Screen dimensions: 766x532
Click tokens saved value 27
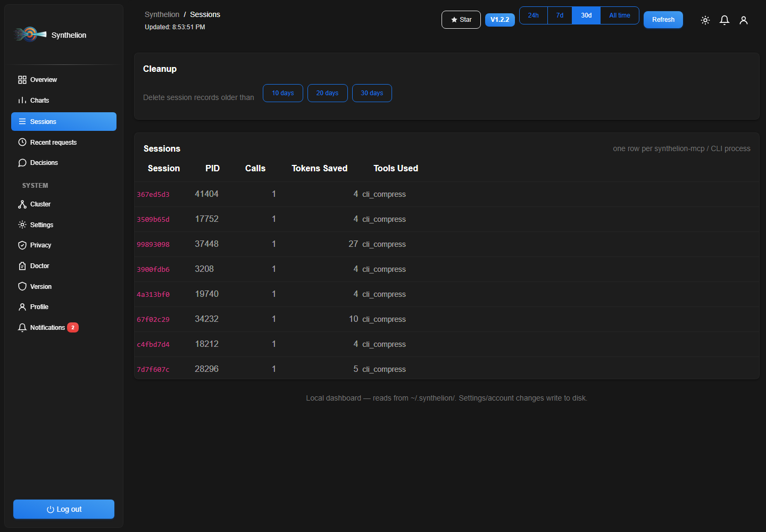coord(353,244)
